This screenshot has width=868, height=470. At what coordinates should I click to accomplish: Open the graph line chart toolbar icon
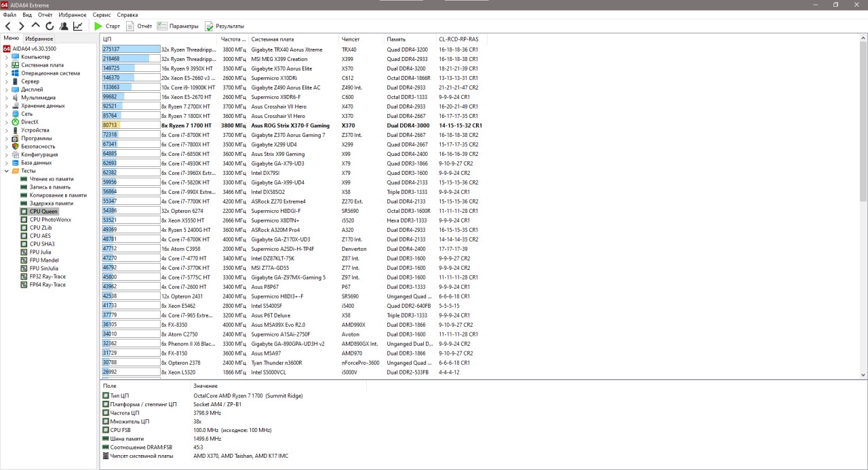(78, 26)
